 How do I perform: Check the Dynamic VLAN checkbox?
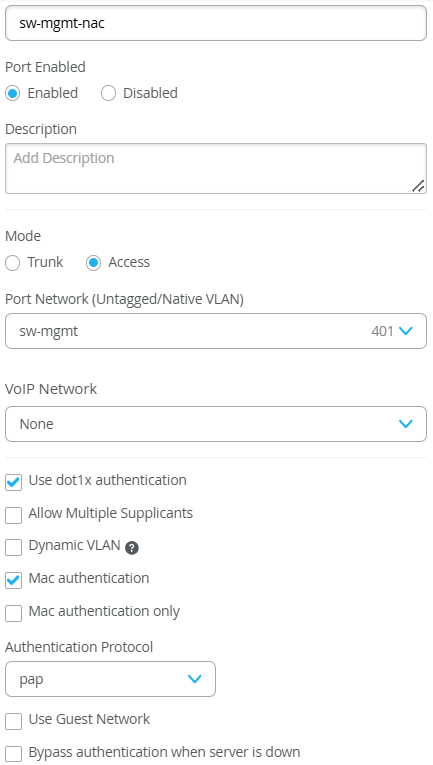coord(14,547)
